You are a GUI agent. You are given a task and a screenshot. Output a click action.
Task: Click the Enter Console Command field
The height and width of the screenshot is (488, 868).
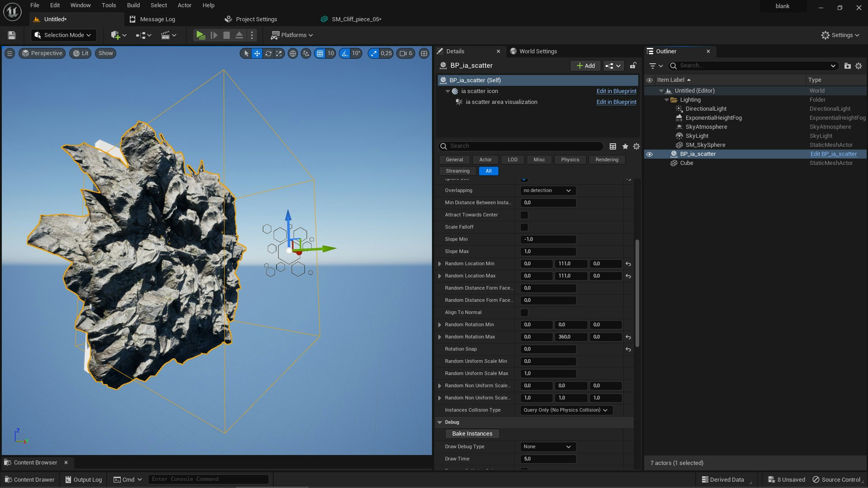(208, 479)
